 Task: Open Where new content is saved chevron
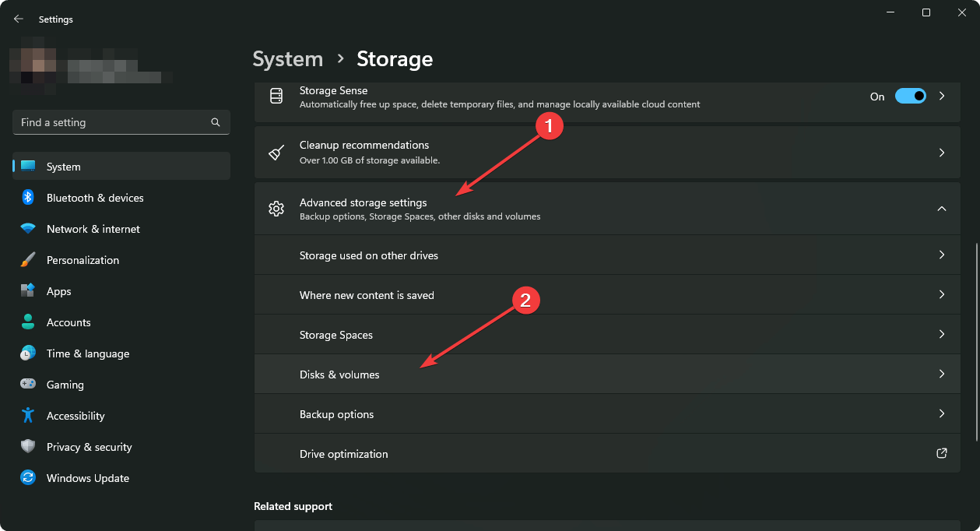tap(942, 294)
